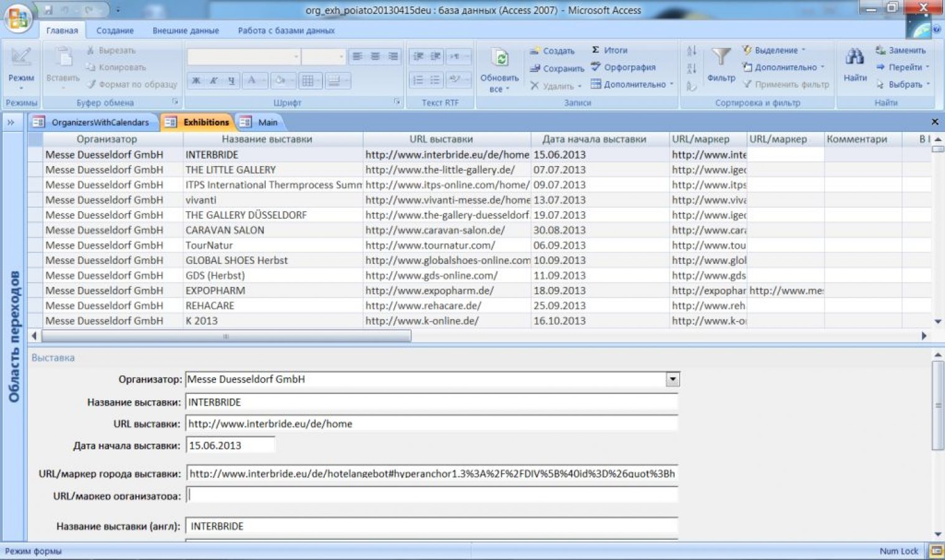Open the Внешние данные ribbon tab
The width and height of the screenshot is (945, 560).
point(186,30)
